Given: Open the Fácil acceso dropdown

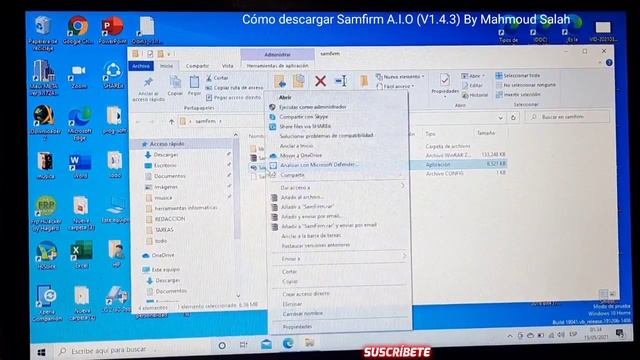Looking at the screenshot, I should [x=396, y=86].
